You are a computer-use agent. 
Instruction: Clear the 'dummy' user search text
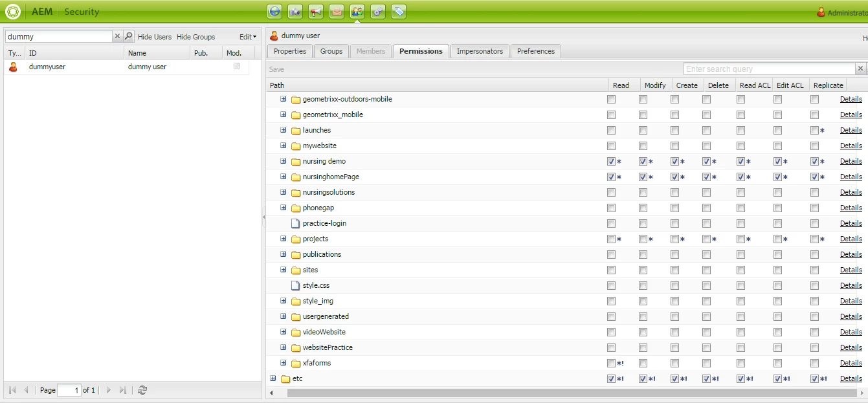[x=117, y=36]
